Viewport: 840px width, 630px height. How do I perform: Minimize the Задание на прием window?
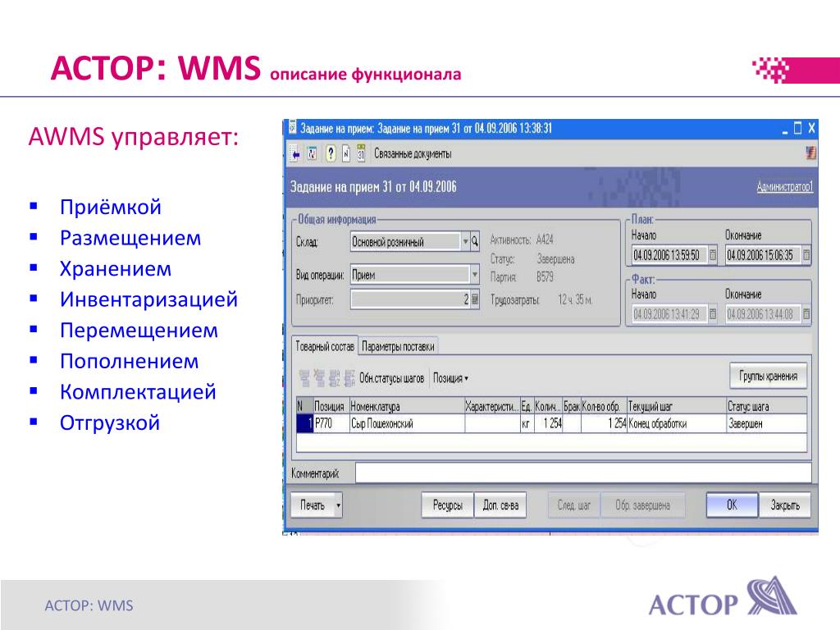coord(785,129)
